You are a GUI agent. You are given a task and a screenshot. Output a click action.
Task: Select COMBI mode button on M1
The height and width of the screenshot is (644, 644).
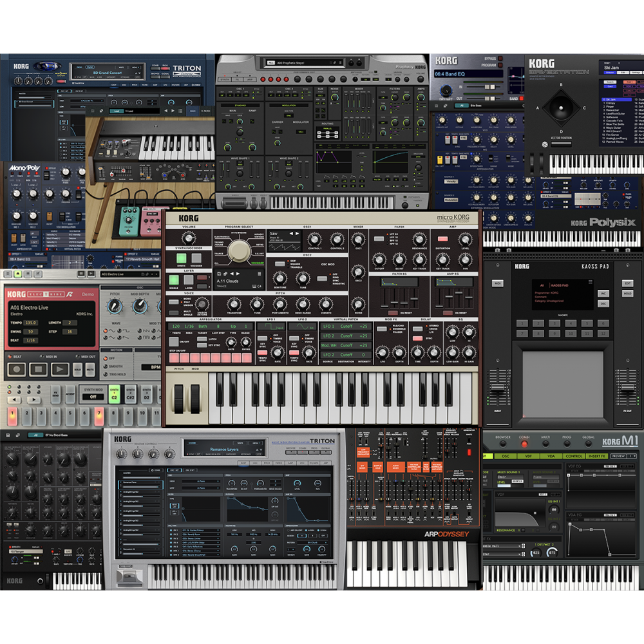(x=524, y=444)
